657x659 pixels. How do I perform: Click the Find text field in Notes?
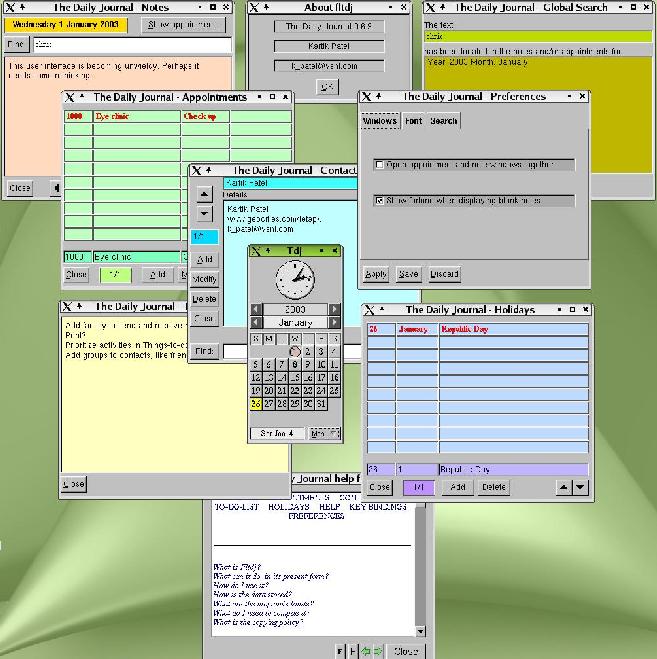coord(130,44)
